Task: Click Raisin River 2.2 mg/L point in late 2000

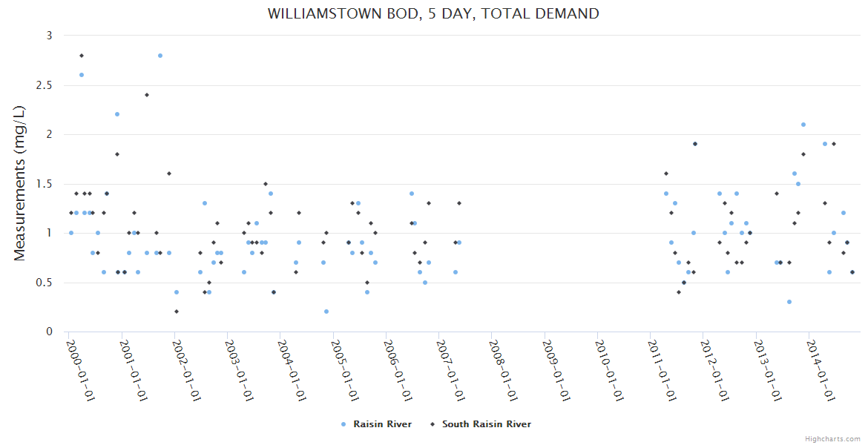Action: click(117, 114)
